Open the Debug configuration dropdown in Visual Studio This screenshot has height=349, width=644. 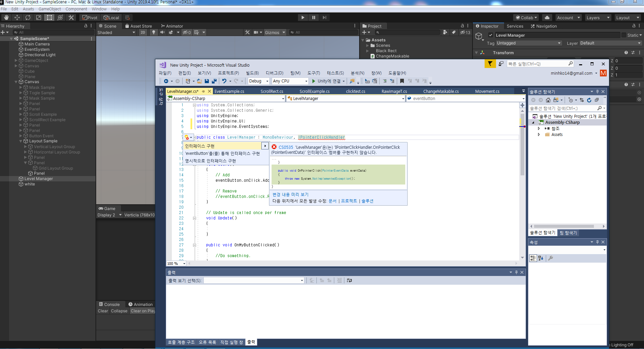[x=258, y=81]
